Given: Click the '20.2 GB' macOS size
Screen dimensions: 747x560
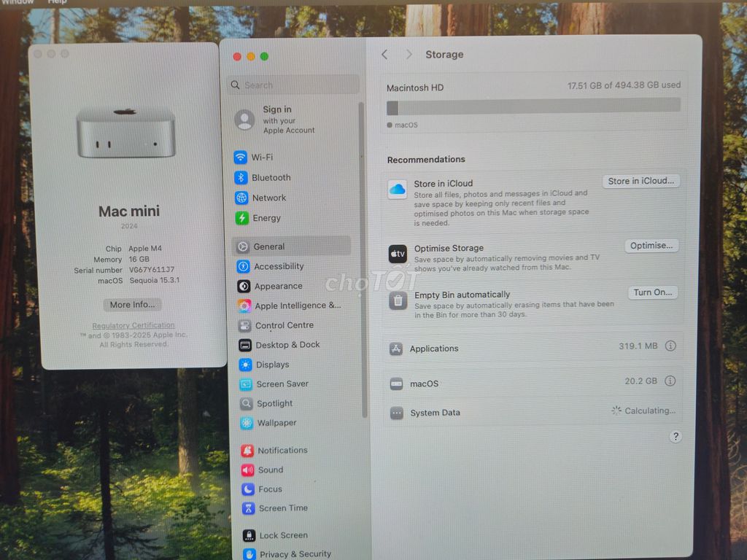Looking at the screenshot, I should click(640, 381).
